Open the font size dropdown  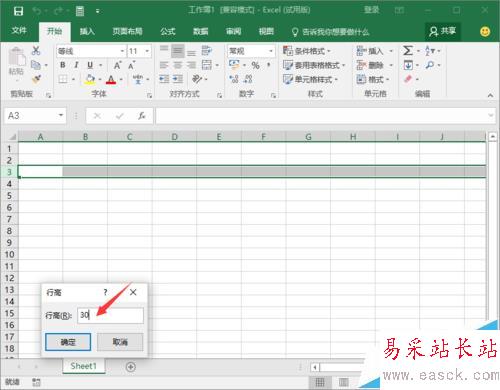coord(147,51)
